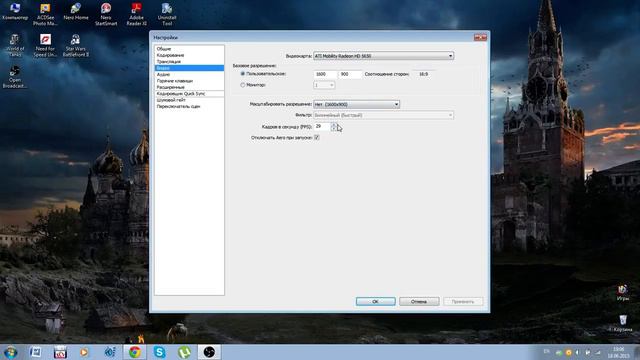Viewport: 640px width, 360px height.
Task: Open uTorrent from the taskbar
Action: click(184, 352)
